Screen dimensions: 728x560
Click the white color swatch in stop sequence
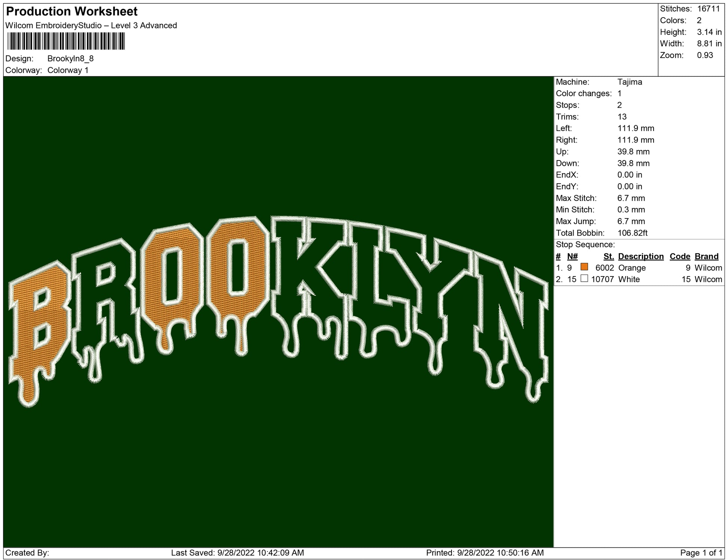point(584,279)
